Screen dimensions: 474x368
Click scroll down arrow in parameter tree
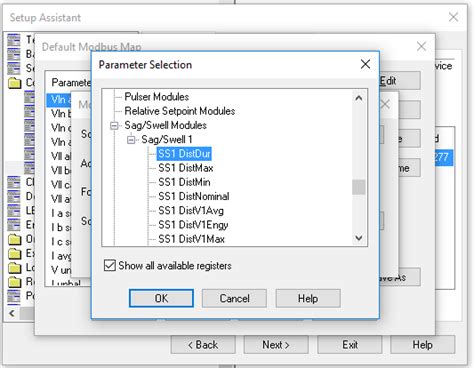359,238
